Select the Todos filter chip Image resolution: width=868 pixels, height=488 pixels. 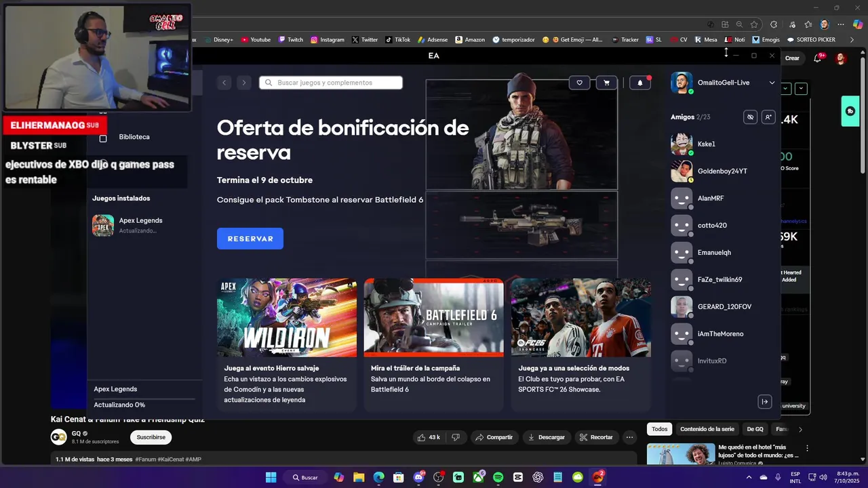point(660,429)
